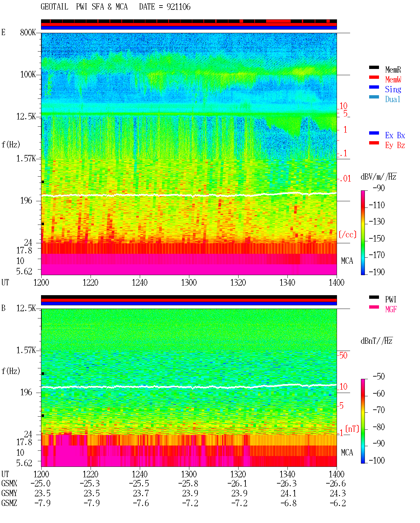420x523 pixels.
Task: Click the red Ey Bz legend swatch
Action: 374,143
